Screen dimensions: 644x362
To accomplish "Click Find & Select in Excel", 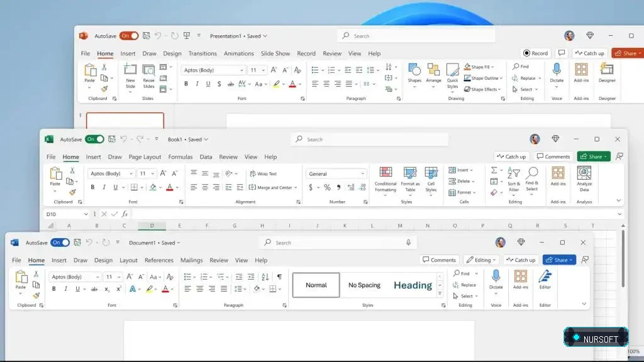I will tap(532, 180).
